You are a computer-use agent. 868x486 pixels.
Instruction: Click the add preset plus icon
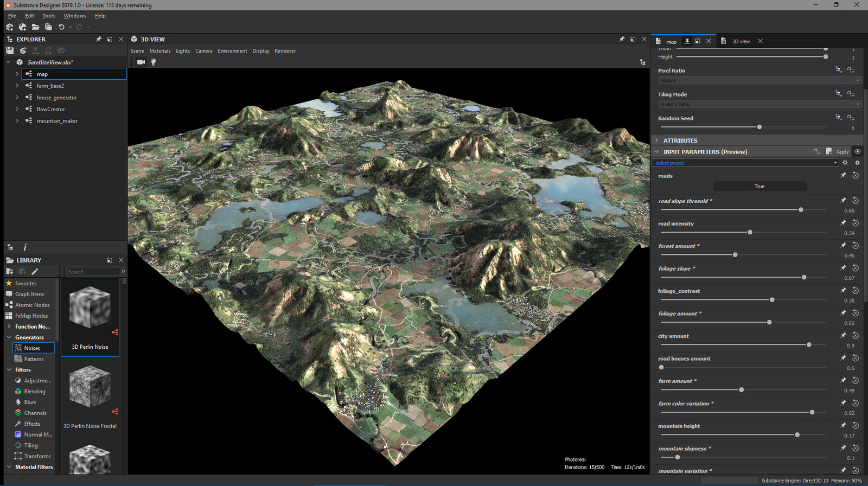857,163
